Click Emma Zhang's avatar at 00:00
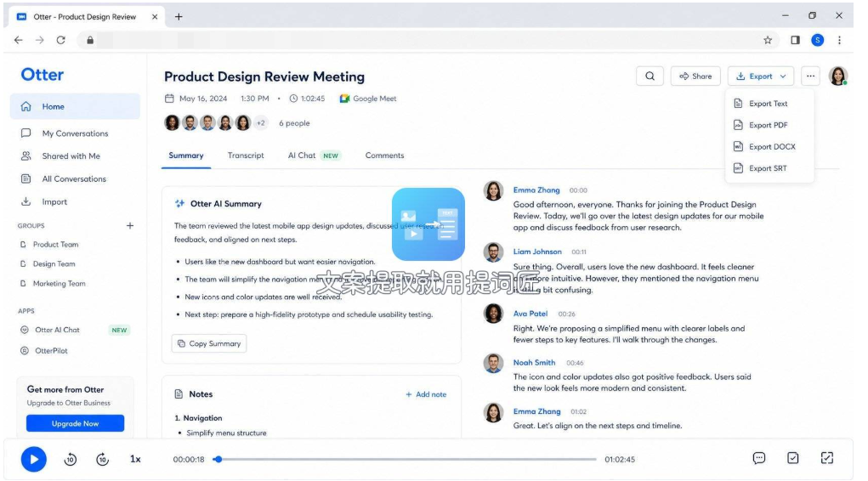The width and height of the screenshot is (868, 481). click(x=493, y=190)
